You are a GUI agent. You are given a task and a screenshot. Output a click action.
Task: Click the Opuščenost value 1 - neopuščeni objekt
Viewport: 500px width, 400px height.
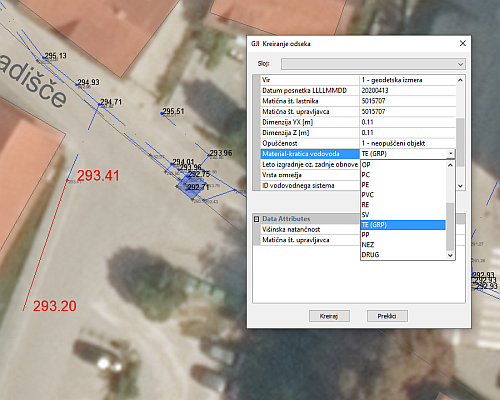coord(407,143)
